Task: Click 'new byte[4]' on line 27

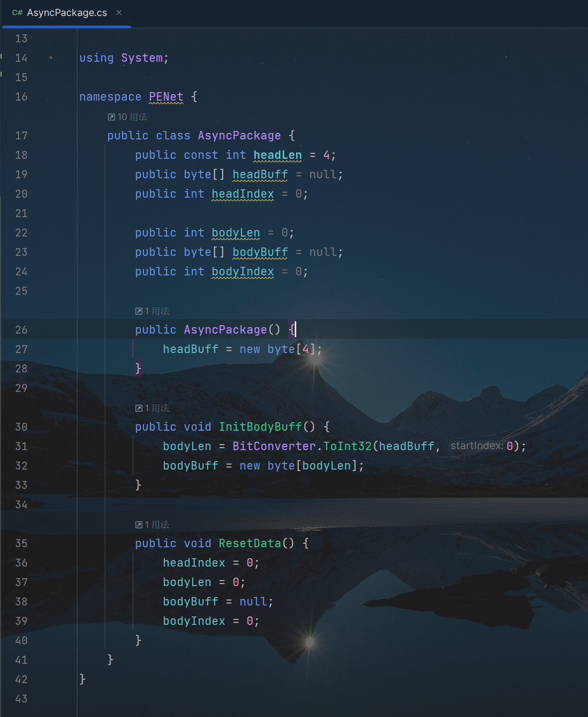Action: [278, 350]
